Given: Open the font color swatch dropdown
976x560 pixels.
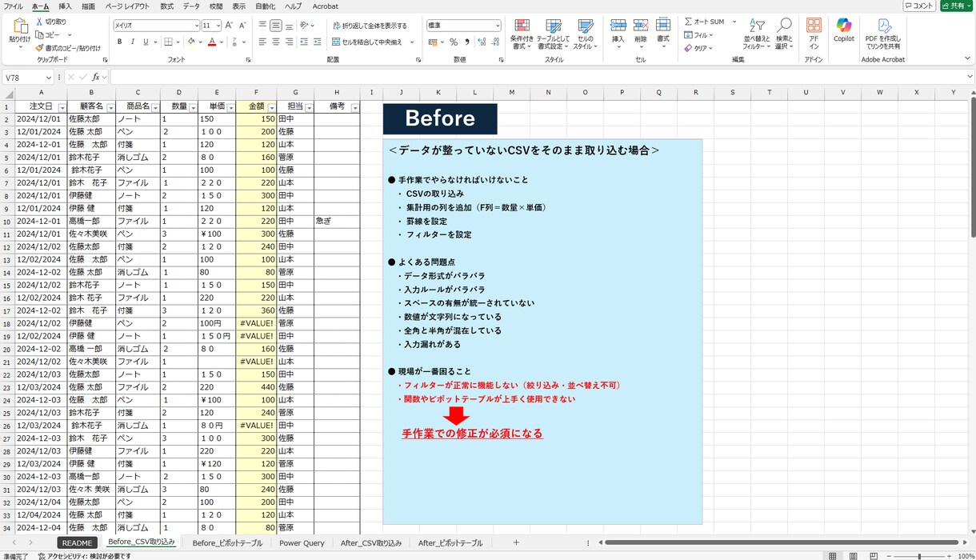Looking at the screenshot, I should click(220, 42).
